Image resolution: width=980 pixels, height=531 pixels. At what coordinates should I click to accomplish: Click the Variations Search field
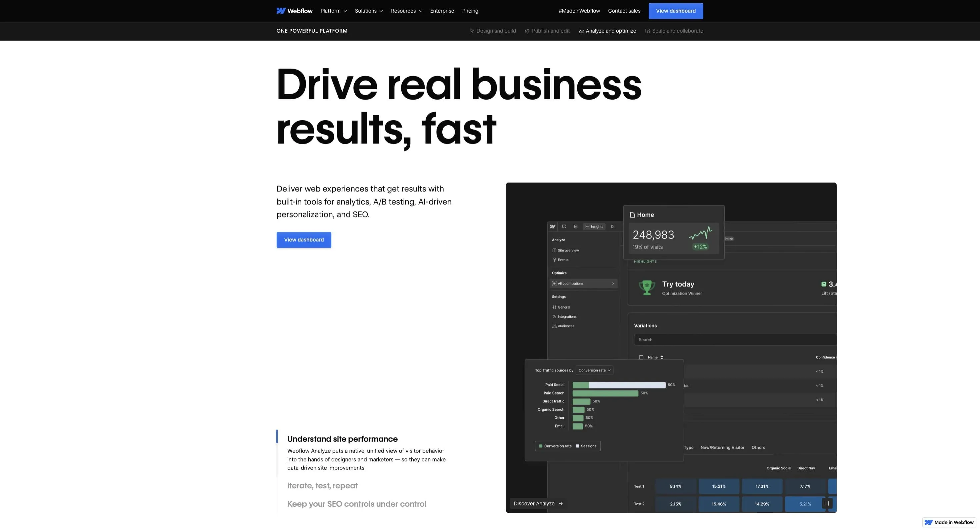tap(734, 340)
